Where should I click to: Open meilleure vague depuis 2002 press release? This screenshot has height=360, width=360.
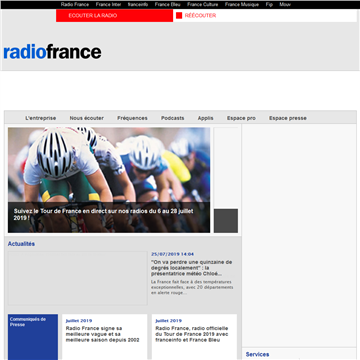click(103, 334)
